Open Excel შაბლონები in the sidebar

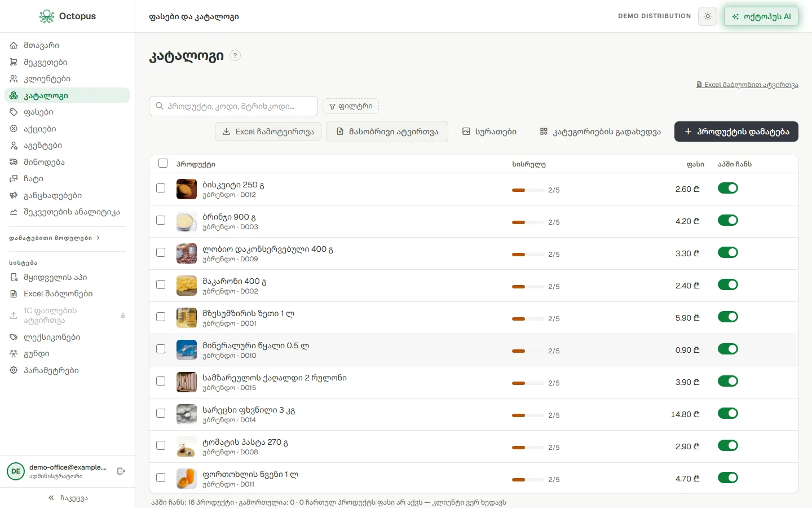click(67, 294)
